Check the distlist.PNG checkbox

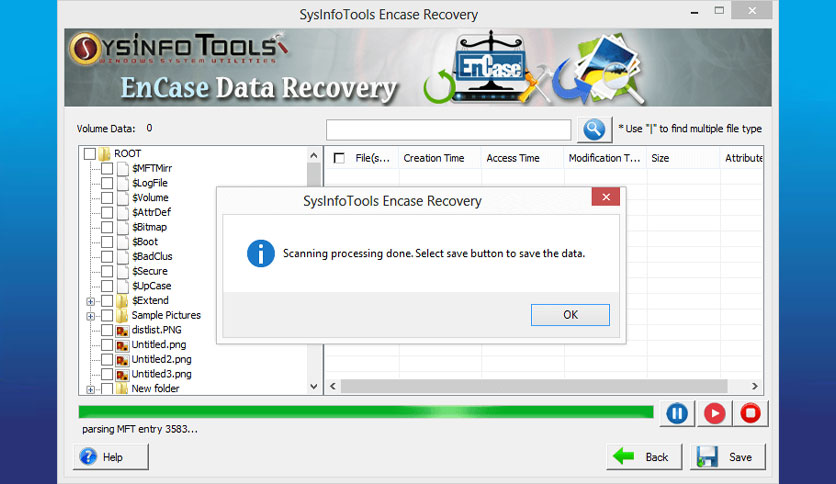pyautogui.click(x=107, y=330)
